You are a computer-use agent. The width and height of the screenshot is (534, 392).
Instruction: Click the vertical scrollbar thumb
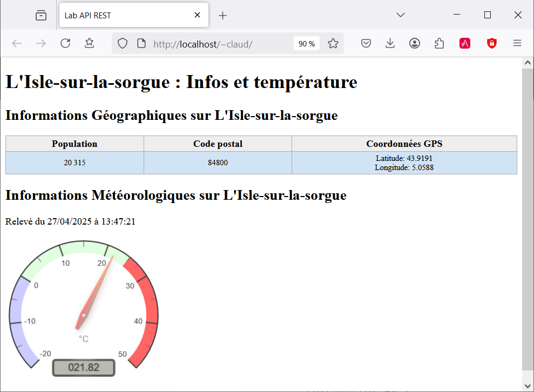pos(528,219)
